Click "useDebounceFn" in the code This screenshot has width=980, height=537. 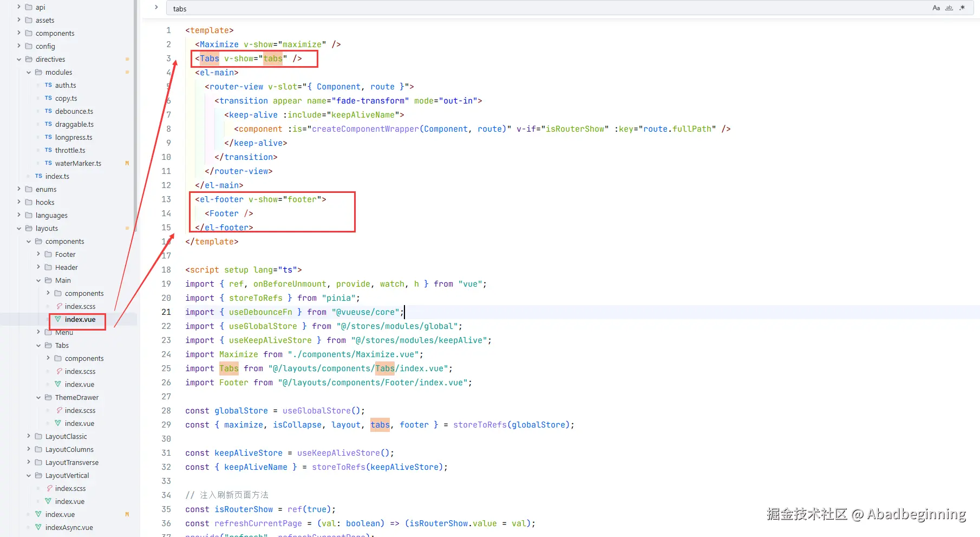[260, 312]
